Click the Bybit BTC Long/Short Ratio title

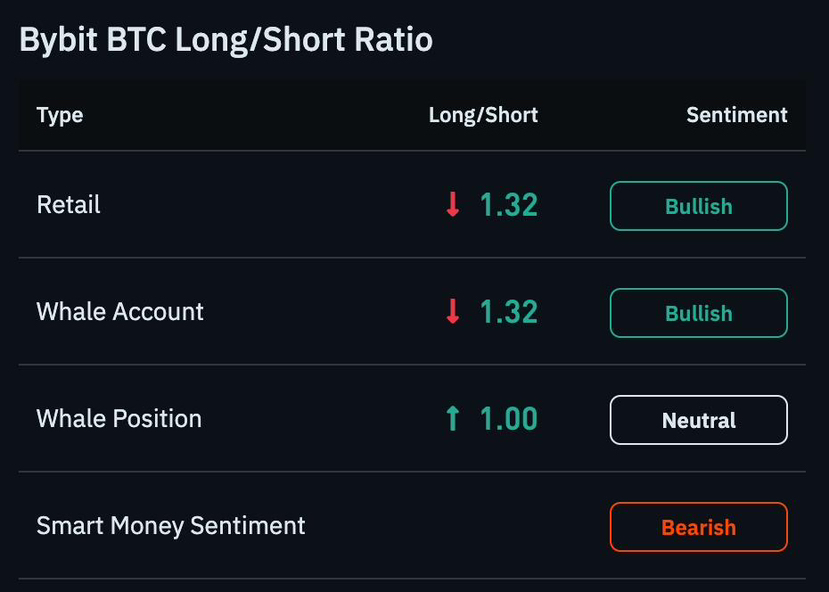(x=226, y=40)
